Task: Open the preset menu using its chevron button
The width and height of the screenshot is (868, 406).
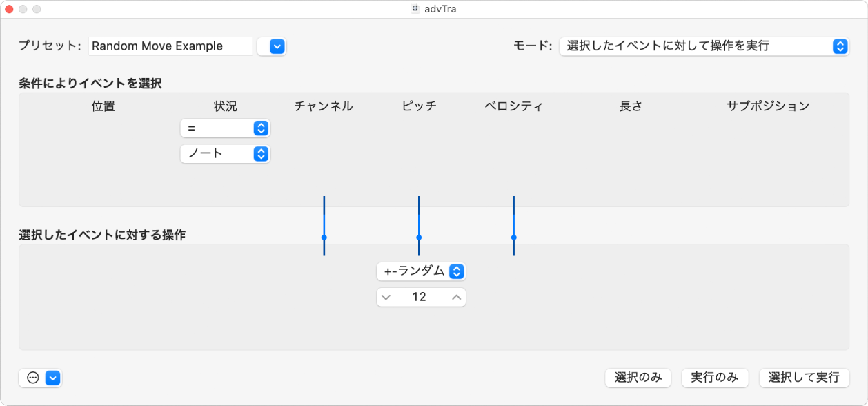Action: (272, 46)
